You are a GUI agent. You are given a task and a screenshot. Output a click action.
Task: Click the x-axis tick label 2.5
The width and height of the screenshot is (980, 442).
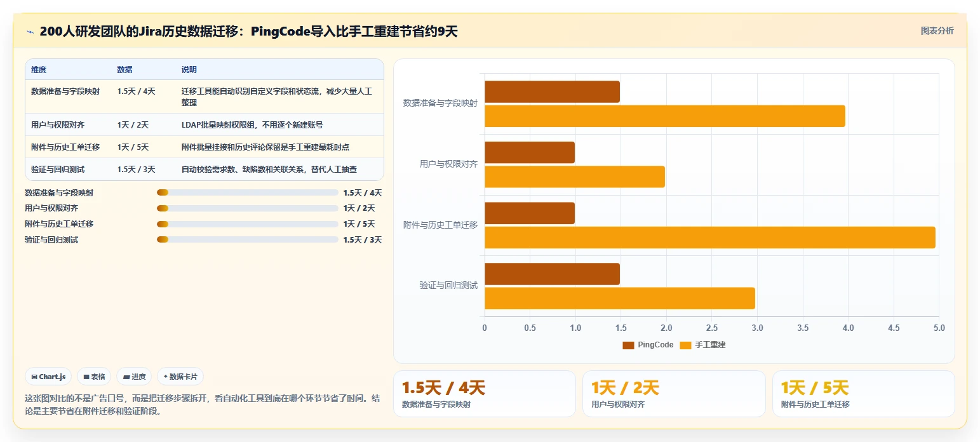711,328
